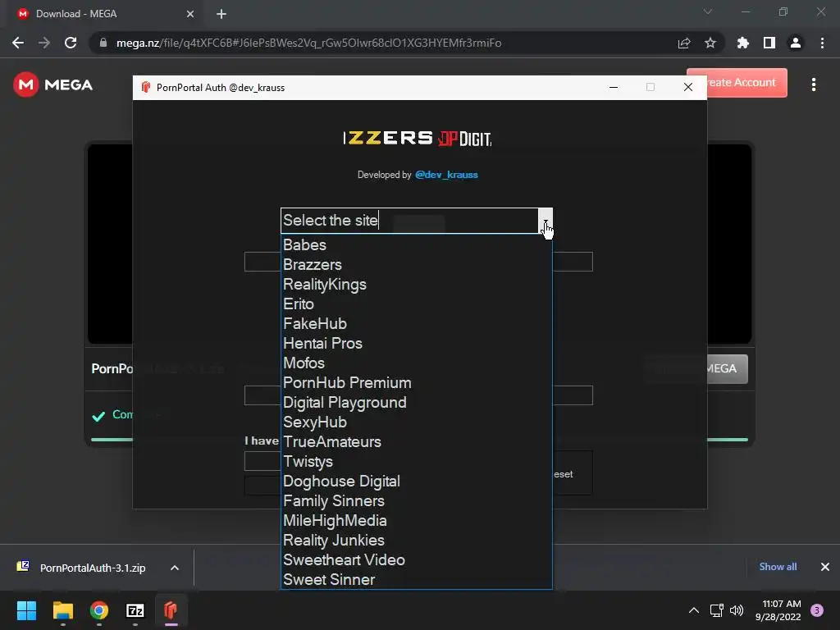Open File Explorer from taskbar
This screenshot has width=840, height=630.
62,610
